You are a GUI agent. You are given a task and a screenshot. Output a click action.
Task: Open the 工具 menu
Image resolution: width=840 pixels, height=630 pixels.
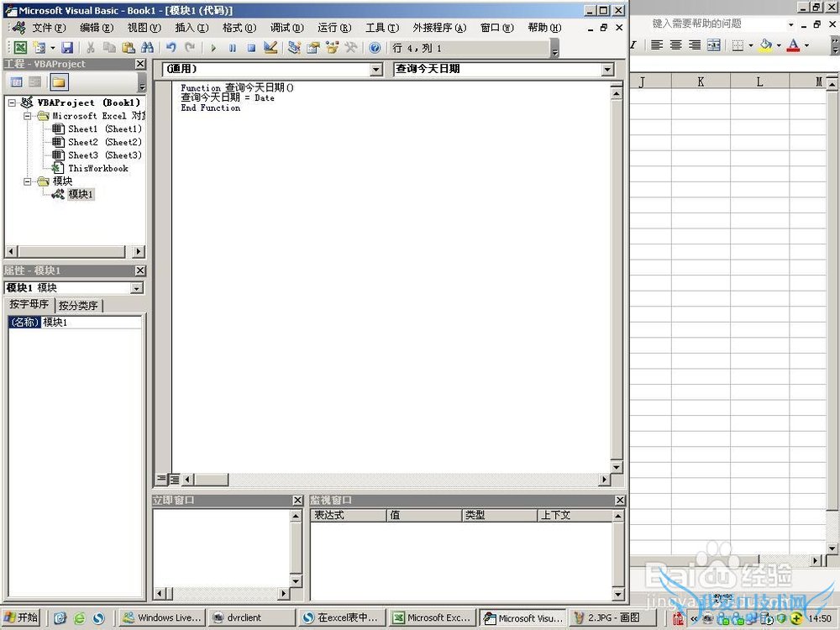(382, 28)
